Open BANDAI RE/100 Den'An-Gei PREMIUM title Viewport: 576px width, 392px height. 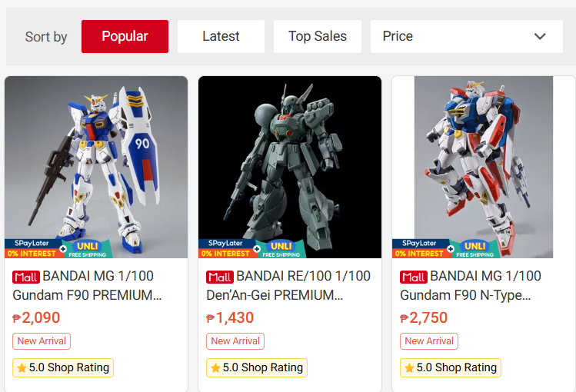coord(288,286)
